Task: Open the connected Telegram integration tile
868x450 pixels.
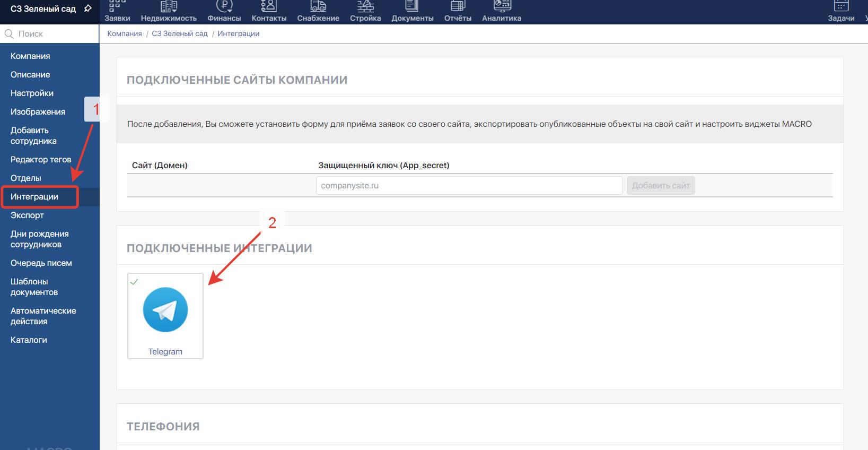Action: coord(165,316)
